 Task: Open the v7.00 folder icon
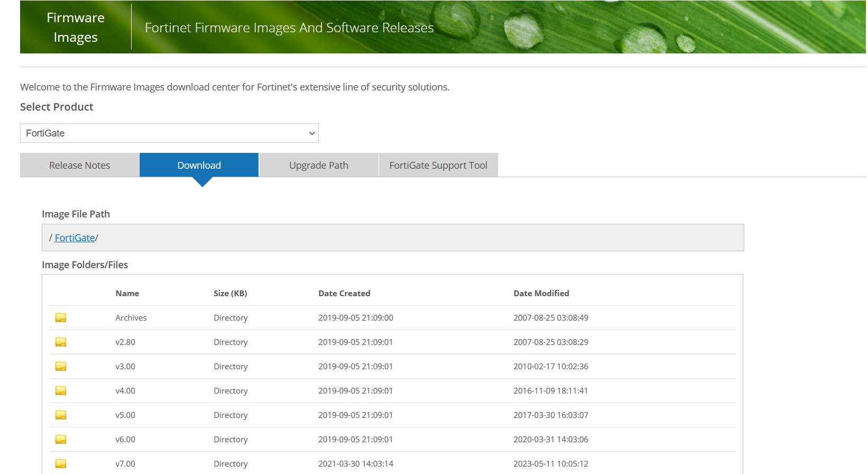(x=61, y=463)
